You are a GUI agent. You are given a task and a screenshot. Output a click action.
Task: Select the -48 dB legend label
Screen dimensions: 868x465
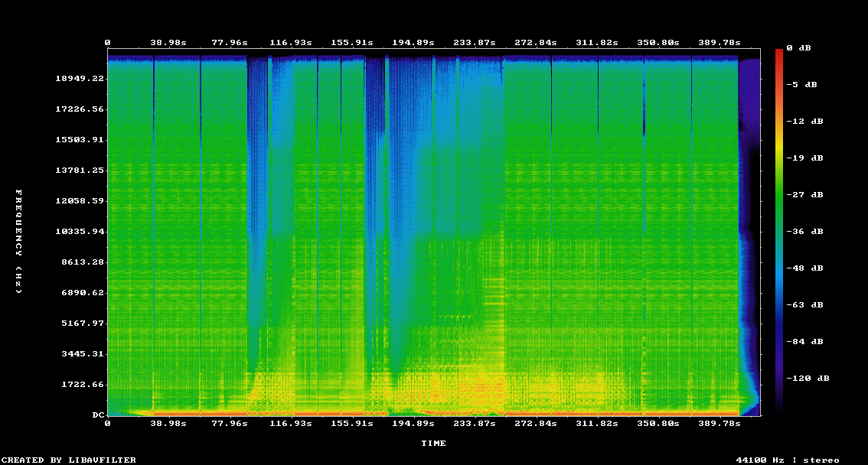(x=808, y=268)
